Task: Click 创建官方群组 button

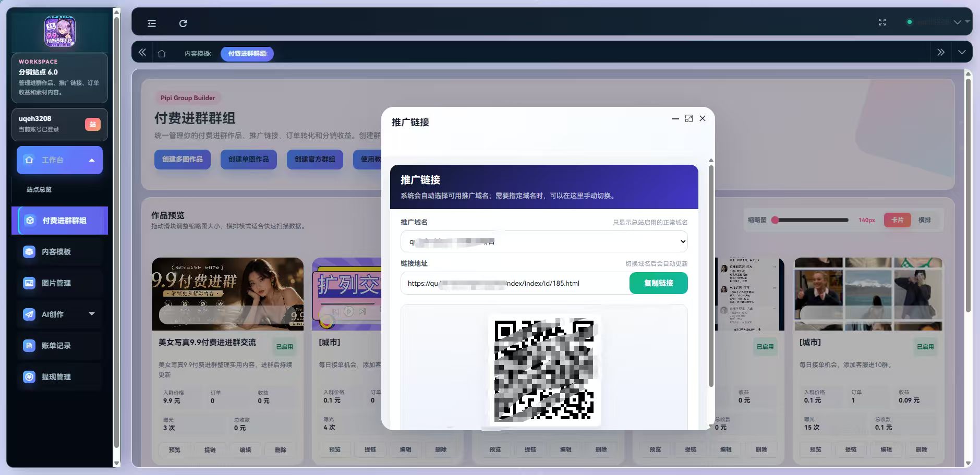Action: tap(314, 159)
